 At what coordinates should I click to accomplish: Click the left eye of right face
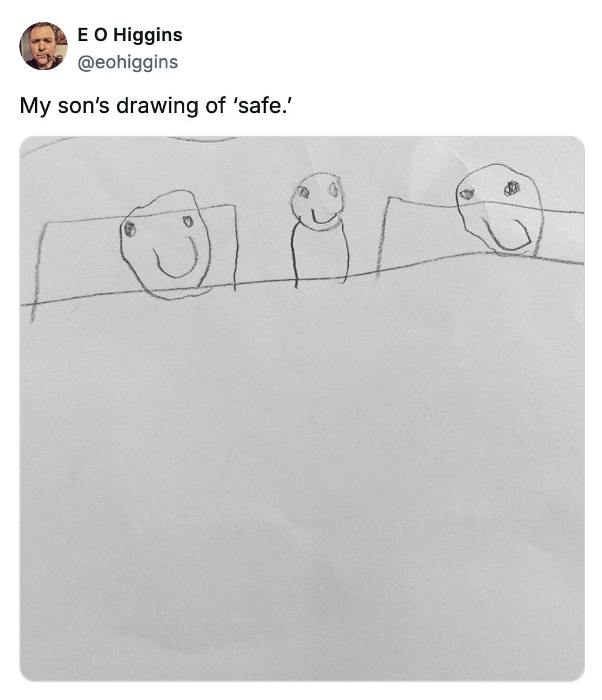[467, 194]
